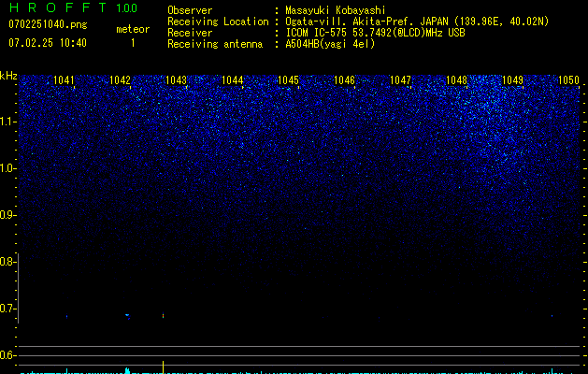588x374 pixels.
Task: Select observer name Masayuki Kobayashi
Action: [x=336, y=10]
